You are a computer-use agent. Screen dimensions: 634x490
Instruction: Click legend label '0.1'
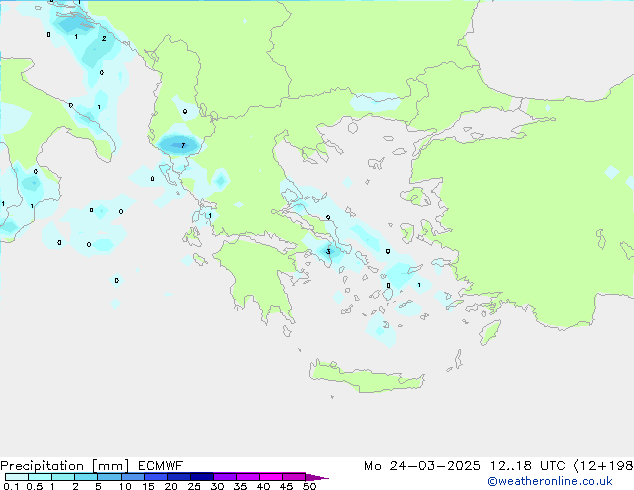[11, 486]
